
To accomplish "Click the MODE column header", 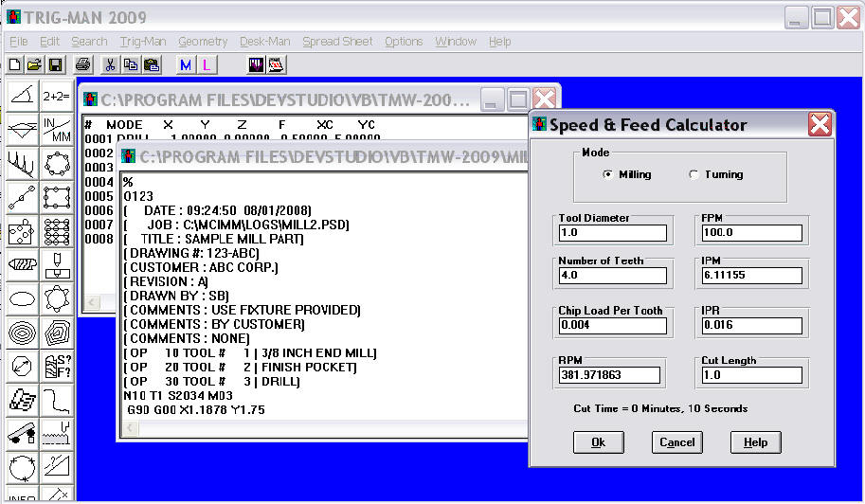I will (x=124, y=125).
